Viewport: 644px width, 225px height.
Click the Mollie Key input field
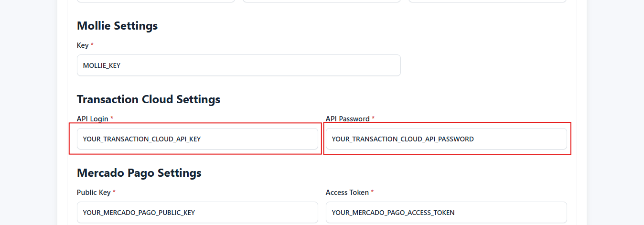pos(238,65)
